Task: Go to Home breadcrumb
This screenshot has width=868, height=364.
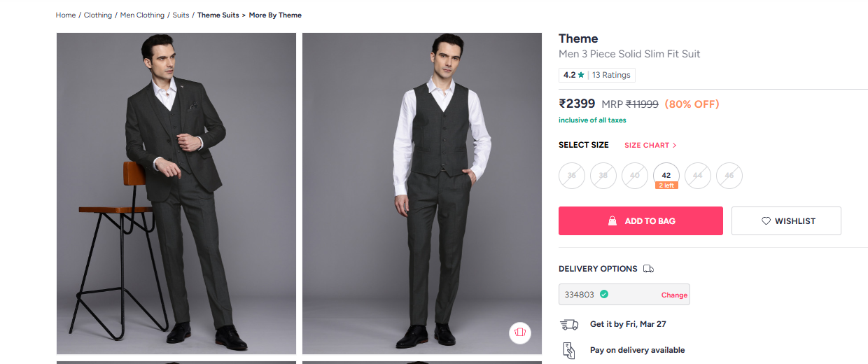Action: pyautogui.click(x=66, y=15)
